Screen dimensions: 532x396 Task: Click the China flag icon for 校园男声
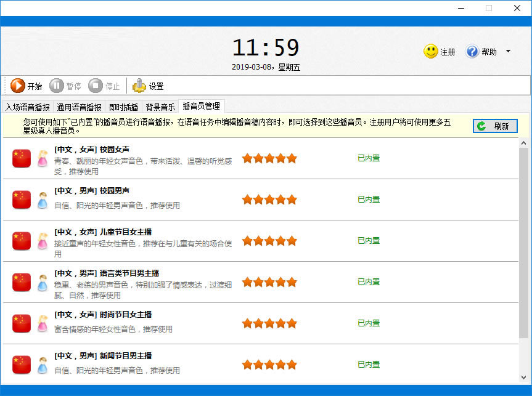(22, 200)
